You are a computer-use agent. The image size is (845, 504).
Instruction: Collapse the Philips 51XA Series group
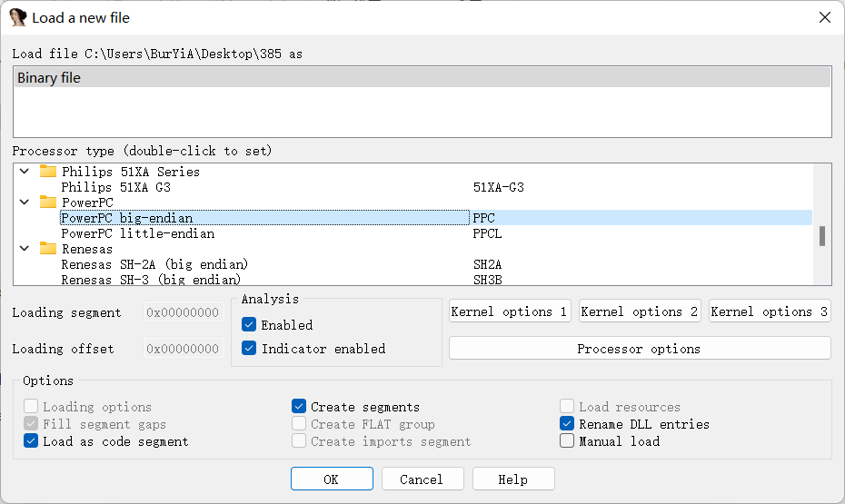pyautogui.click(x=25, y=172)
